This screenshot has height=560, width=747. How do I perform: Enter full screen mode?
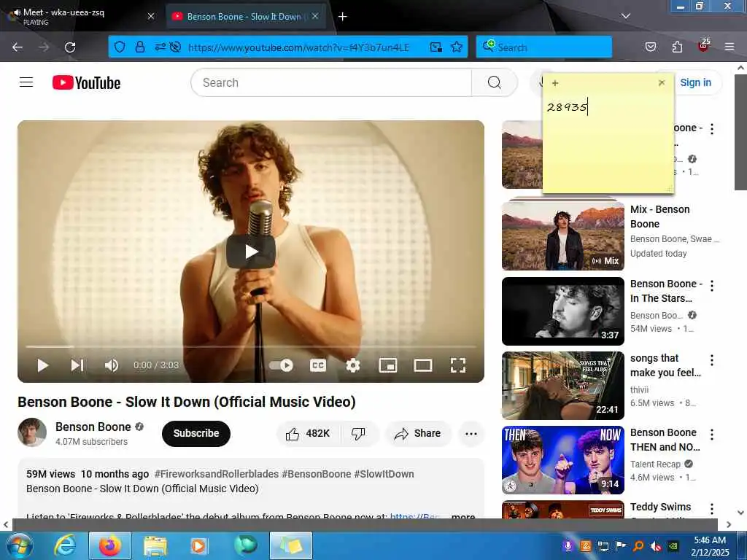coord(458,365)
